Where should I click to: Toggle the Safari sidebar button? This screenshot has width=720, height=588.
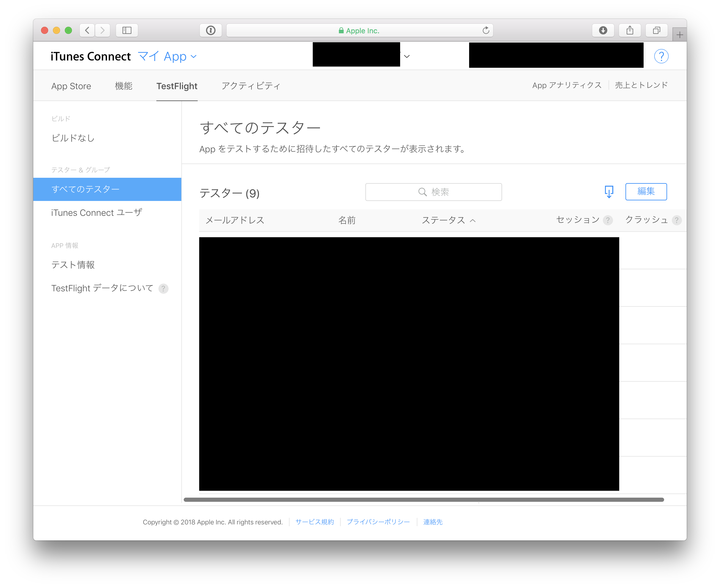pyautogui.click(x=127, y=30)
